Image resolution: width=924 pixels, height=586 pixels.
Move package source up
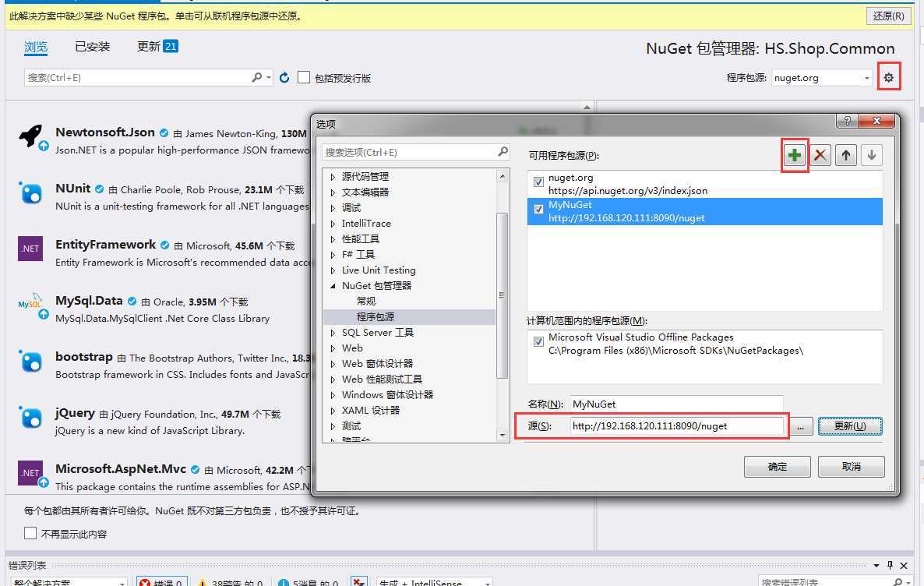tap(845, 155)
